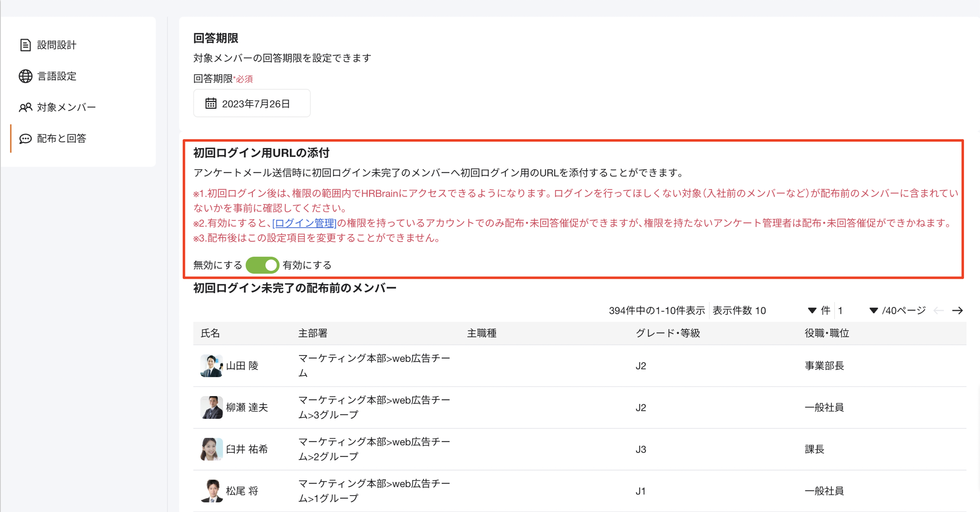Click the 無効にする label
980x512 pixels.
217,265
